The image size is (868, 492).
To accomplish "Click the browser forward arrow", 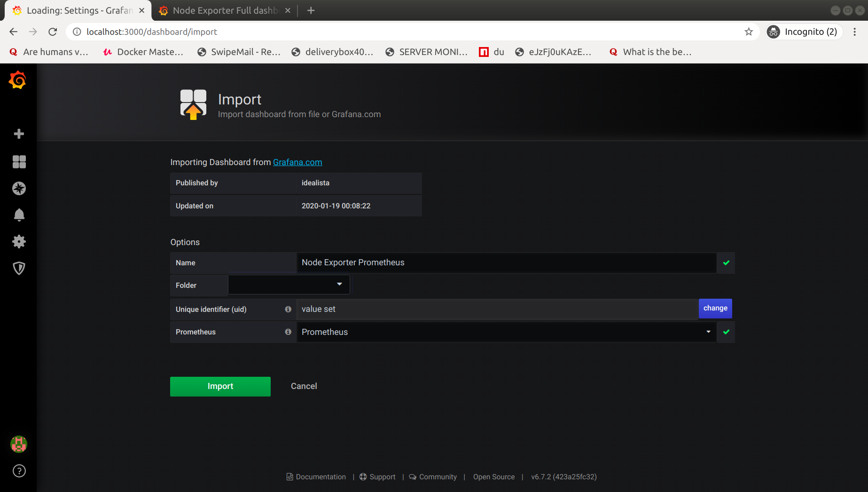I will pos(33,32).
